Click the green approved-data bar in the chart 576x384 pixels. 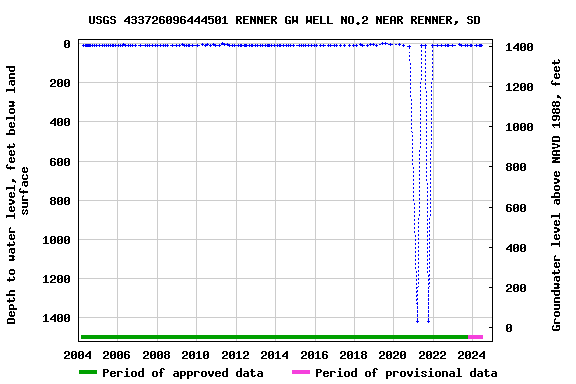(274, 337)
